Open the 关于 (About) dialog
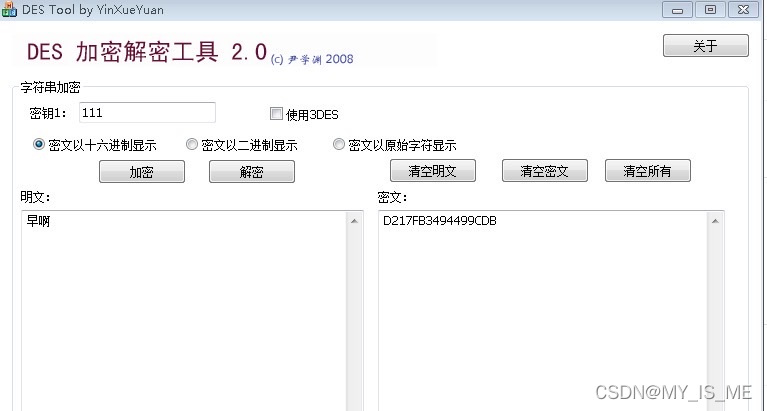The height and width of the screenshot is (411, 767). [x=705, y=46]
